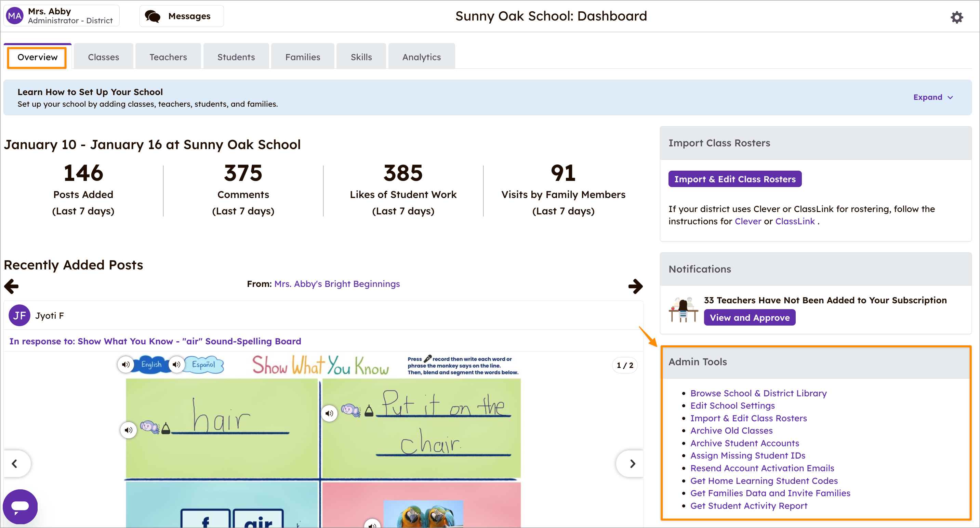
Task: Open the next image in the post
Action: (x=633, y=463)
